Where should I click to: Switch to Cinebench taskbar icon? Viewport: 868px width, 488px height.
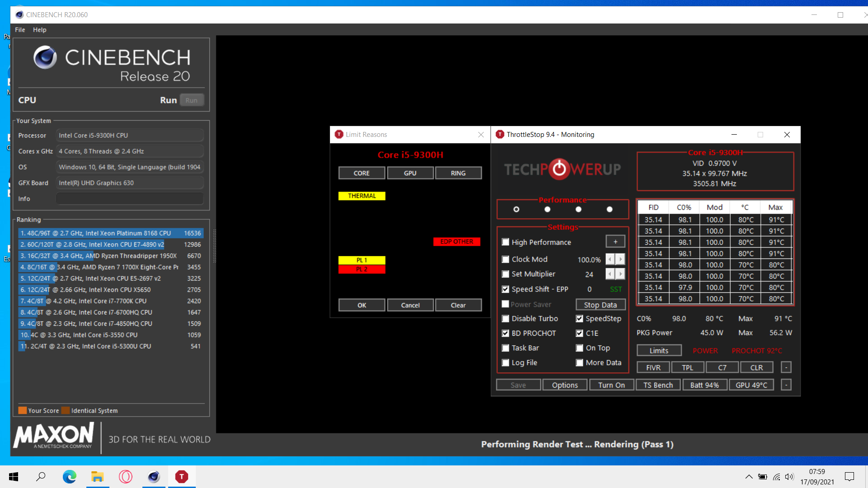point(154,477)
